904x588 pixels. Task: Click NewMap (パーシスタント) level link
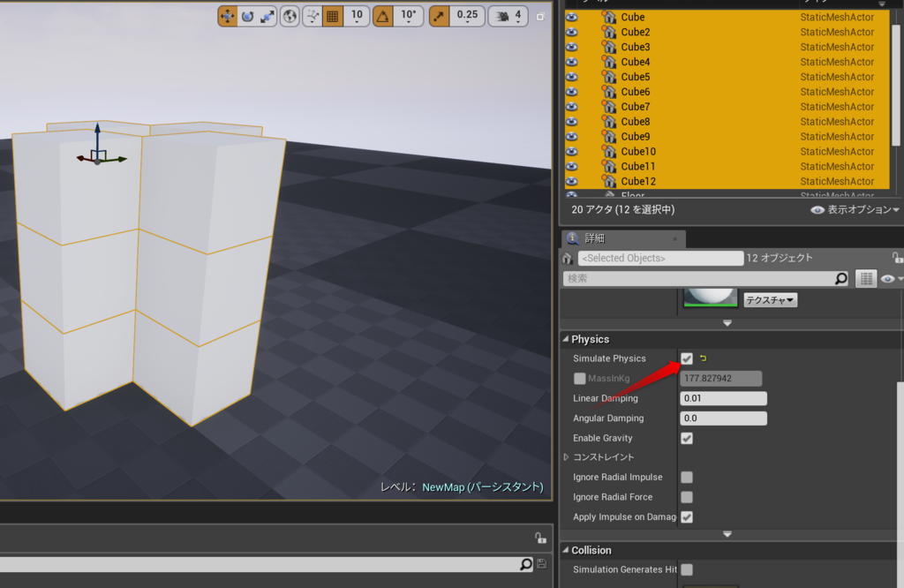click(483, 487)
